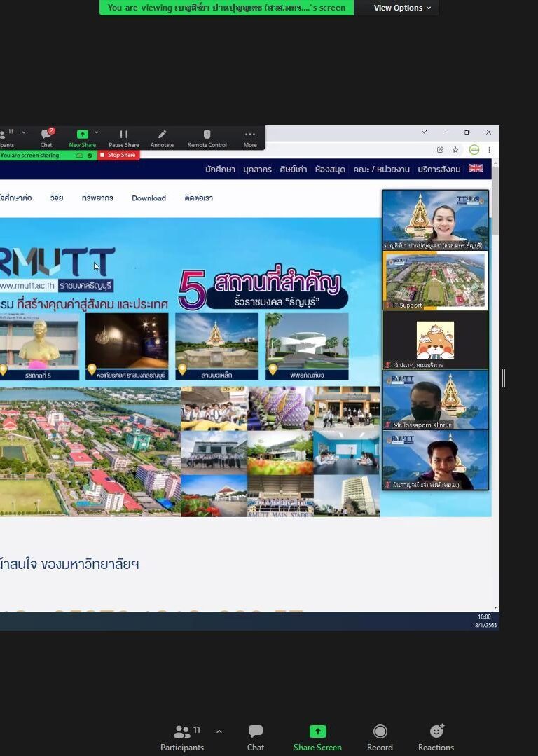Open the View Options dropdown

[x=402, y=8]
